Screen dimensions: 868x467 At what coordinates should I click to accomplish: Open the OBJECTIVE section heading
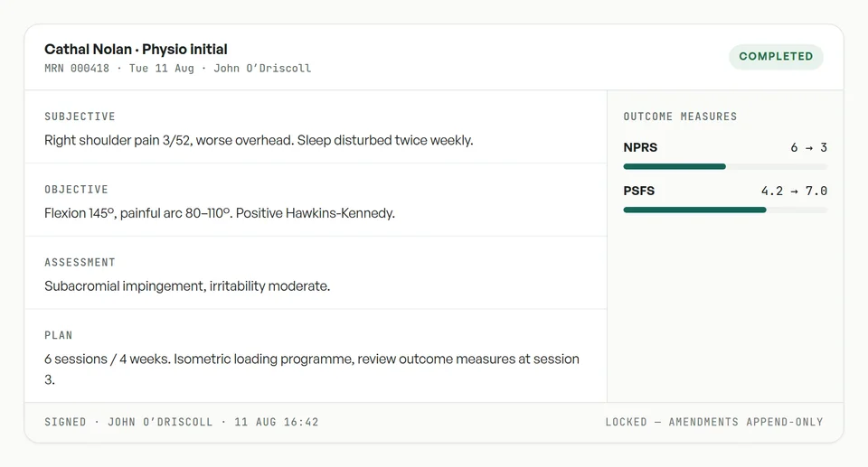[x=76, y=189]
